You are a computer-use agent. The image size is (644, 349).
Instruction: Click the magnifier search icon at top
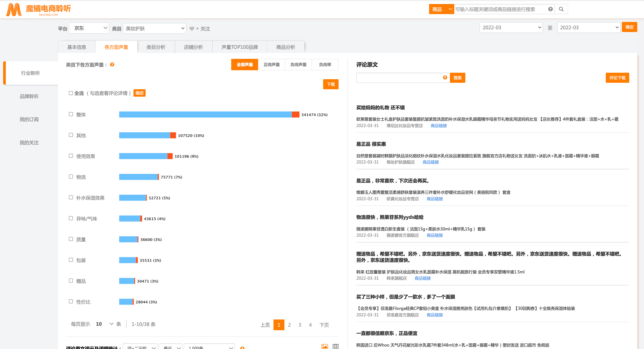point(561,9)
